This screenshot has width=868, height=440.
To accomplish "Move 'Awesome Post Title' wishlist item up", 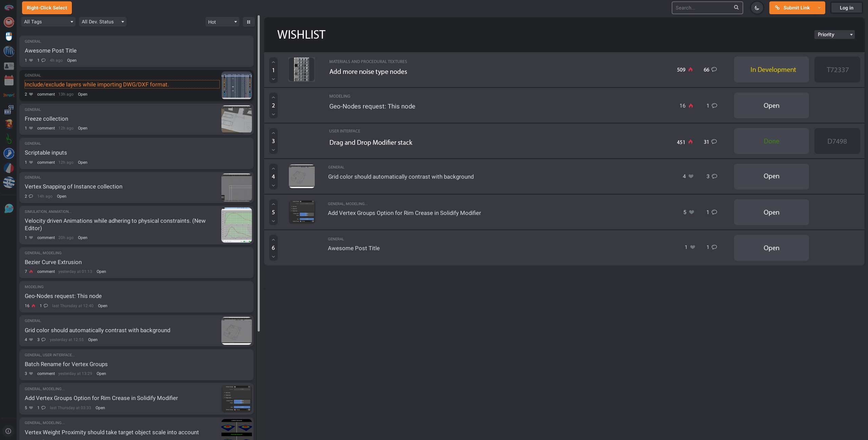I will tap(273, 240).
